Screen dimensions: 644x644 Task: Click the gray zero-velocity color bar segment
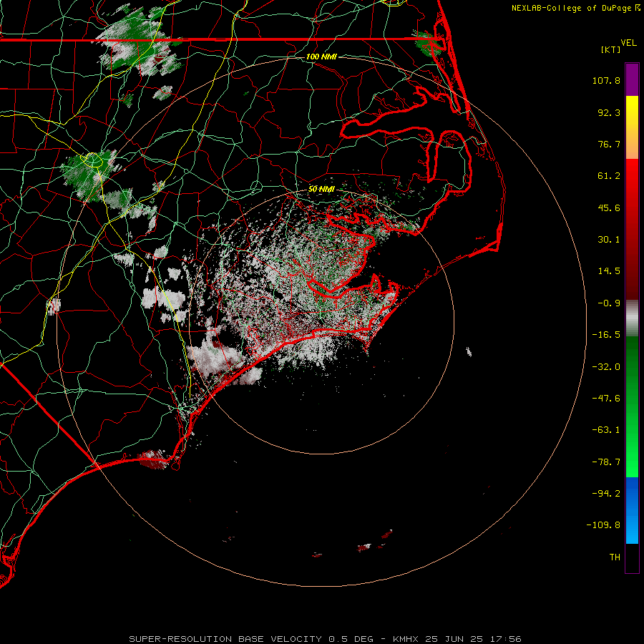pos(632,317)
